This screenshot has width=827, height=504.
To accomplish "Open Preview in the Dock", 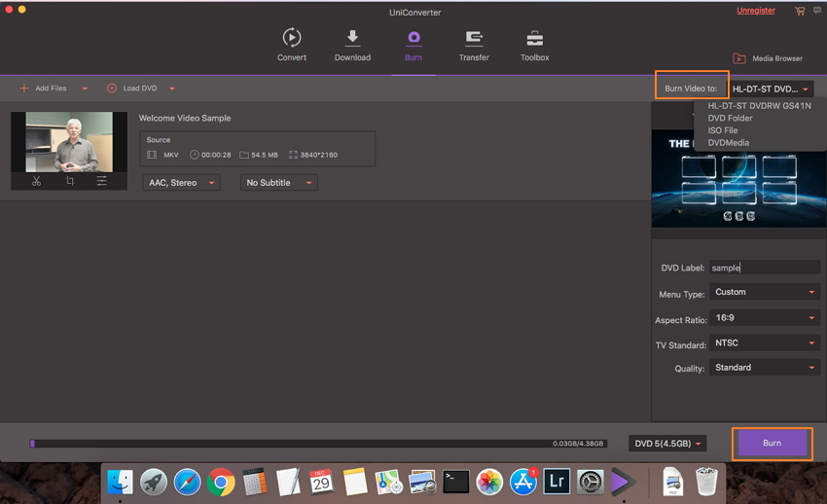I will pos(422,482).
